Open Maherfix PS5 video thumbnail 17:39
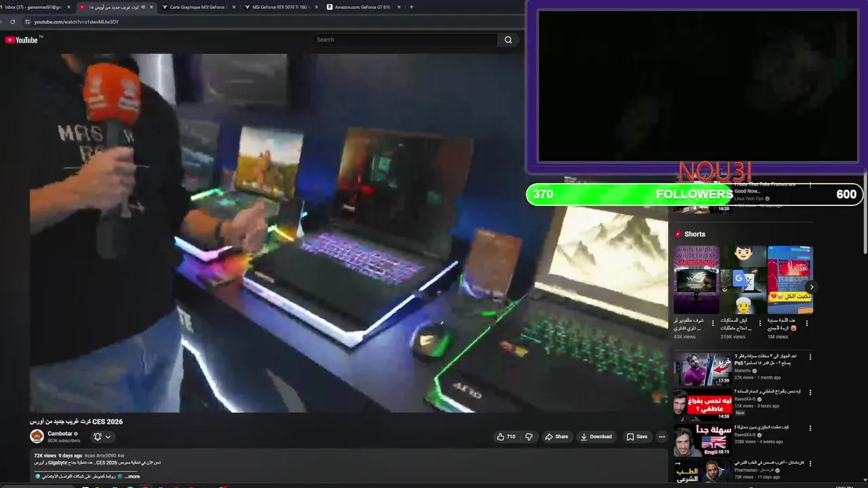868x488 pixels. point(703,369)
